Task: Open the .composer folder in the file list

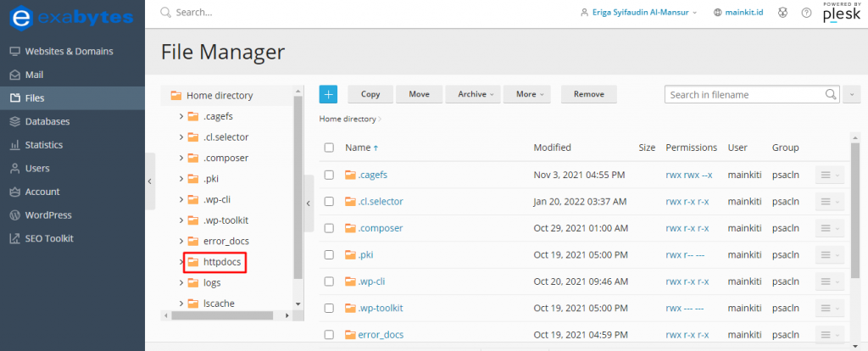Action: click(381, 228)
